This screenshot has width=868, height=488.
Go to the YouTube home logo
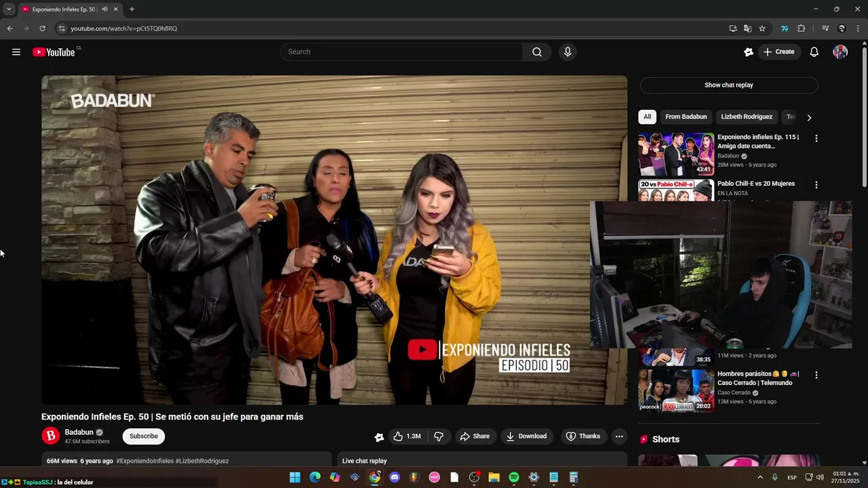[x=54, y=52]
